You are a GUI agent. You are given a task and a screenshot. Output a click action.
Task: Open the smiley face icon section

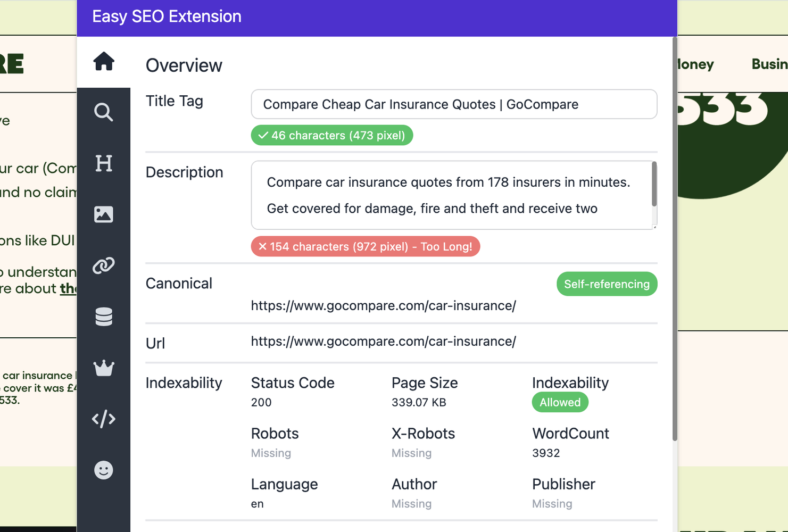104,470
